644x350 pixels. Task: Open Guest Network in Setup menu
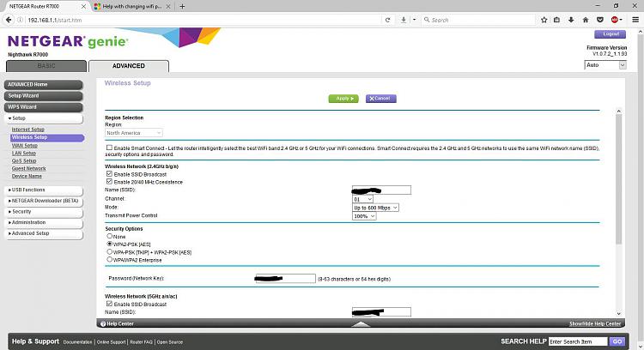(28, 169)
